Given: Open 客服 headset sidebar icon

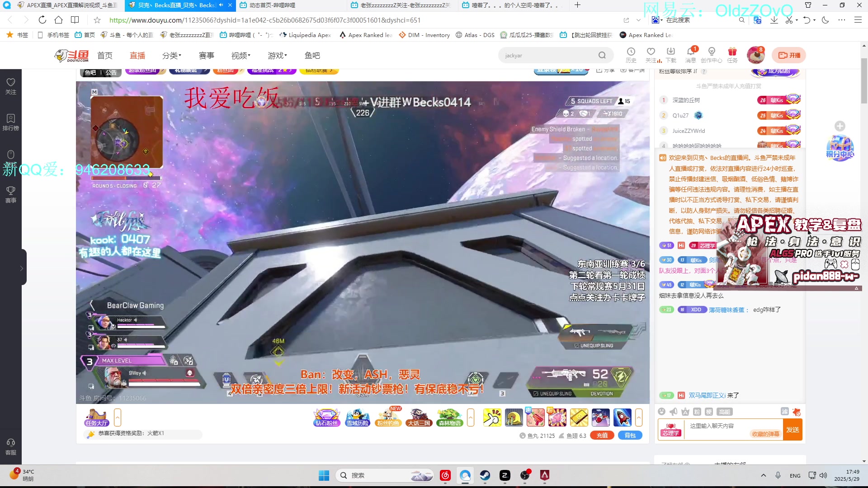Looking at the screenshot, I should (x=11, y=446).
